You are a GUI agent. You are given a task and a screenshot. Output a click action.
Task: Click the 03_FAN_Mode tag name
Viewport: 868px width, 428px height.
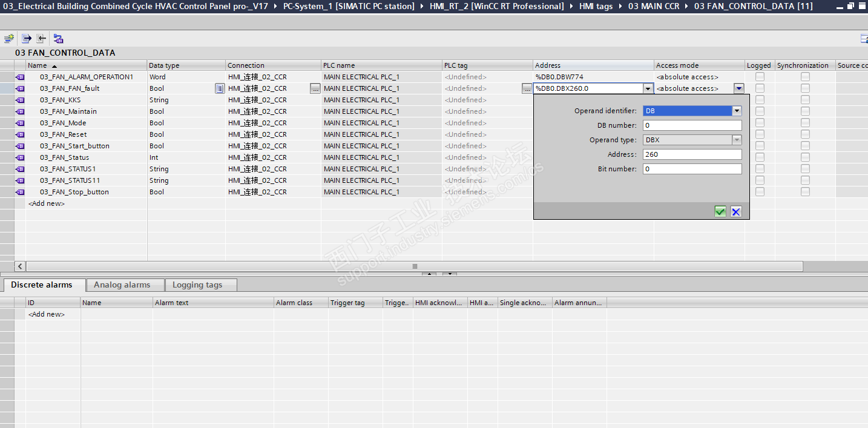pos(63,123)
